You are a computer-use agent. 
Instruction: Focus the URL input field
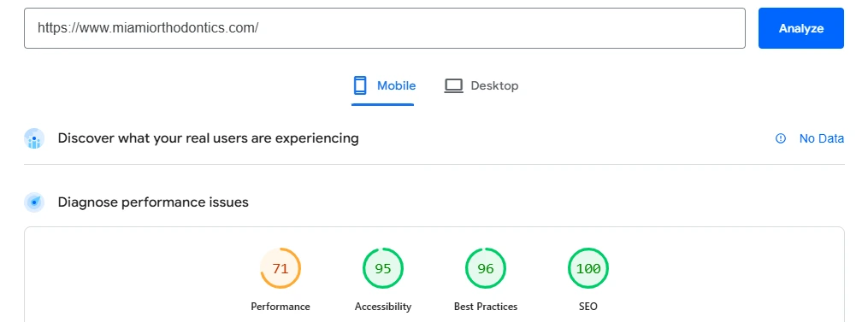click(385, 28)
